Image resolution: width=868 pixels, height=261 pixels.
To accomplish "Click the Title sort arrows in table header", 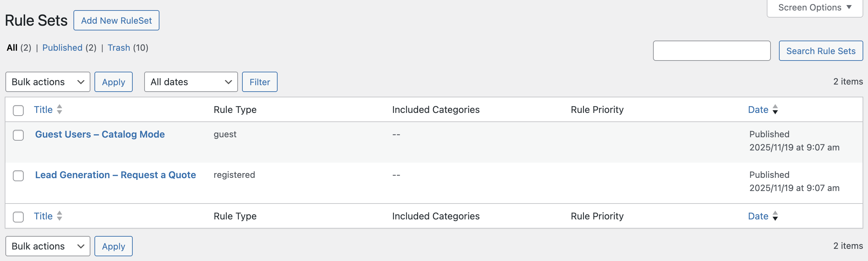I will (x=60, y=109).
